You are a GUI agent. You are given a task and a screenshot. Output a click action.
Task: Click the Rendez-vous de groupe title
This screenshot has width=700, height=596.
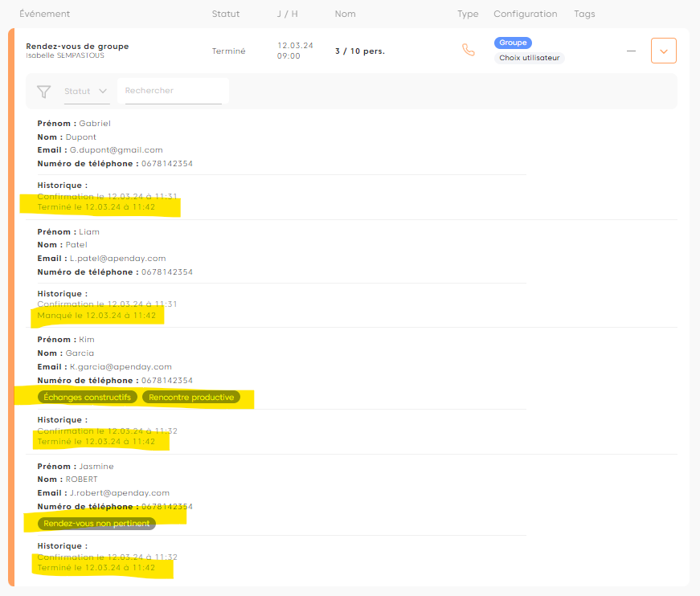(x=77, y=46)
